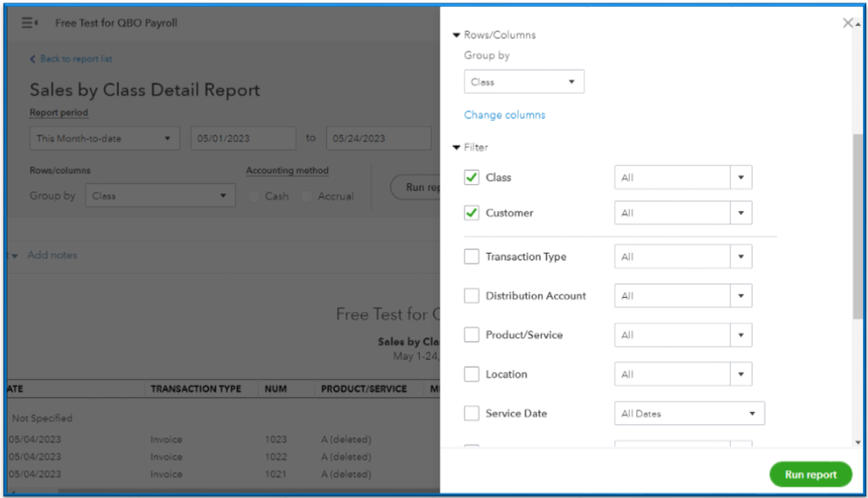Open the Class filter dropdown arrow
Viewport: 868px width, 498px height.
(740, 177)
